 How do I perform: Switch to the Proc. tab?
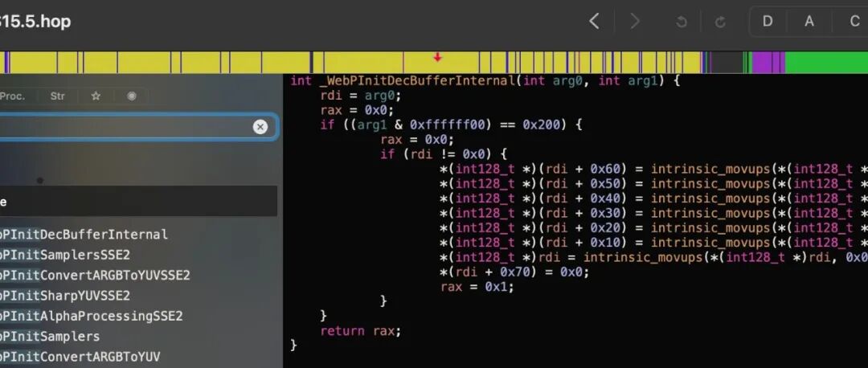[x=12, y=96]
